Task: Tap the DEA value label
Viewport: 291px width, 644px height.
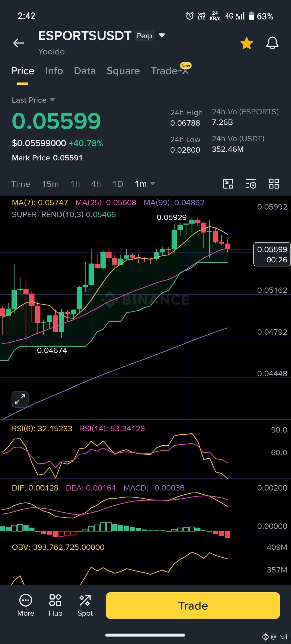Action: coord(91,488)
